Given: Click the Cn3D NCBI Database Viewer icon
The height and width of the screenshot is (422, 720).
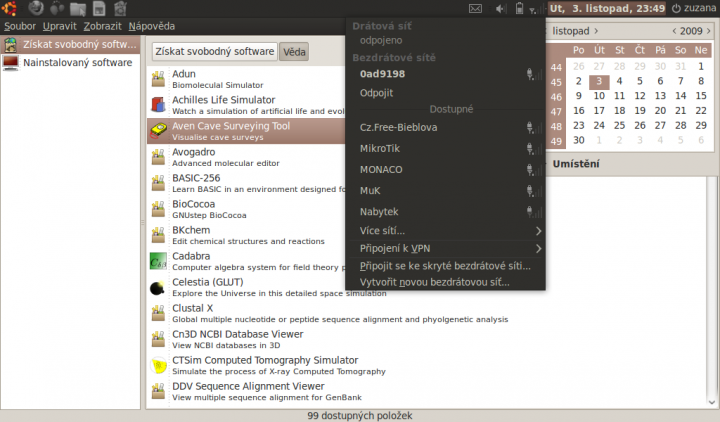Looking at the screenshot, I should (158, 339).
